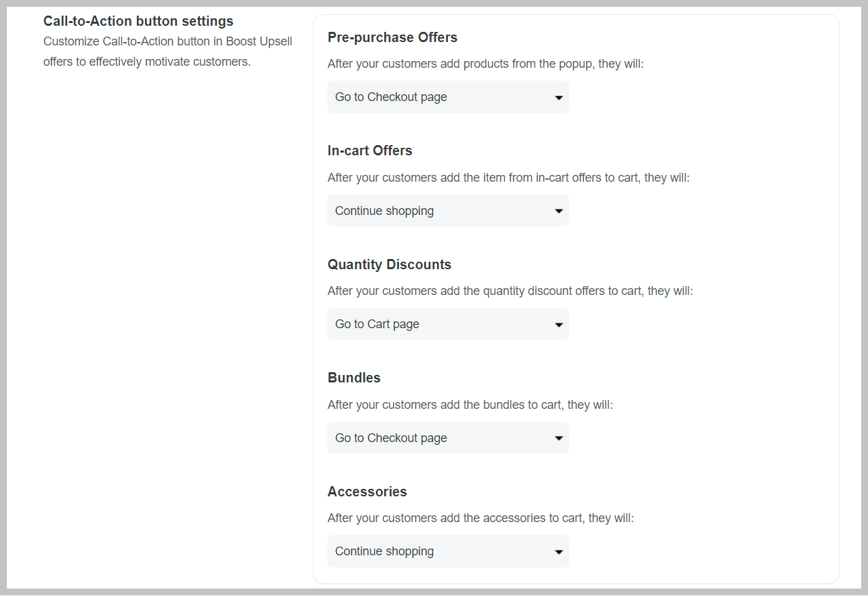
Task: Click the caret arrow in In-cart Offers select
Action: (x=558, y=212)
